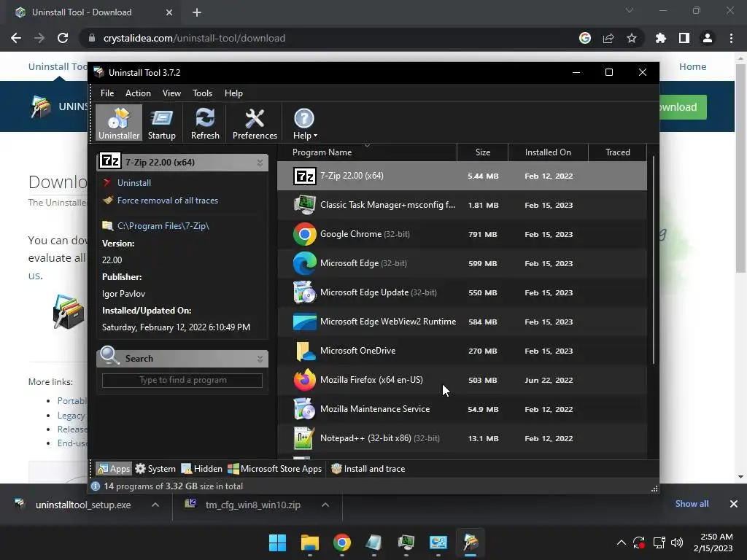Close the downloads bar
747x560 pixels.
(734, 504)
